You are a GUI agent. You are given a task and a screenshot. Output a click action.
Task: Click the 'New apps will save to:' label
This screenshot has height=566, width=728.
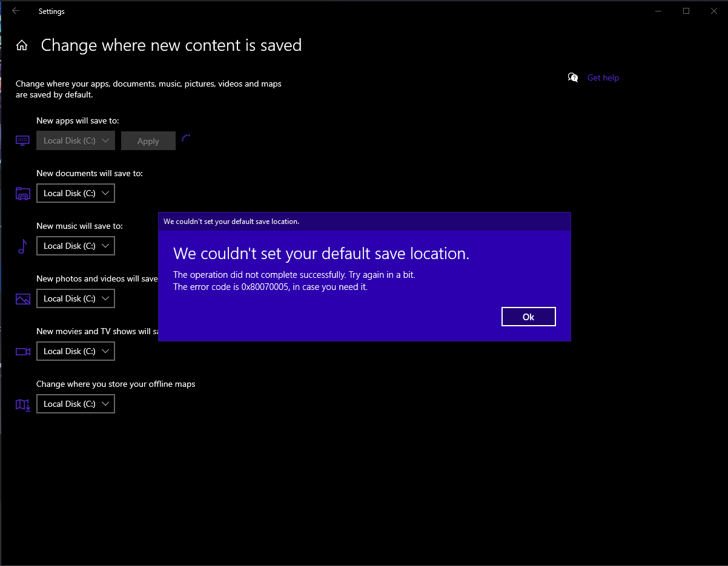[x=78, y=121]
